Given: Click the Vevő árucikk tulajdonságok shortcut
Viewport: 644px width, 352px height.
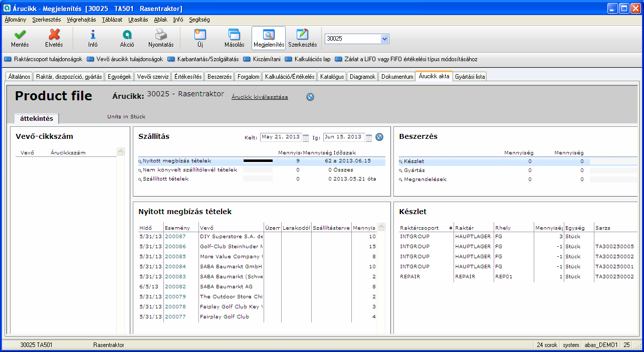Looking at the screenshot, I should click(125, 59).
